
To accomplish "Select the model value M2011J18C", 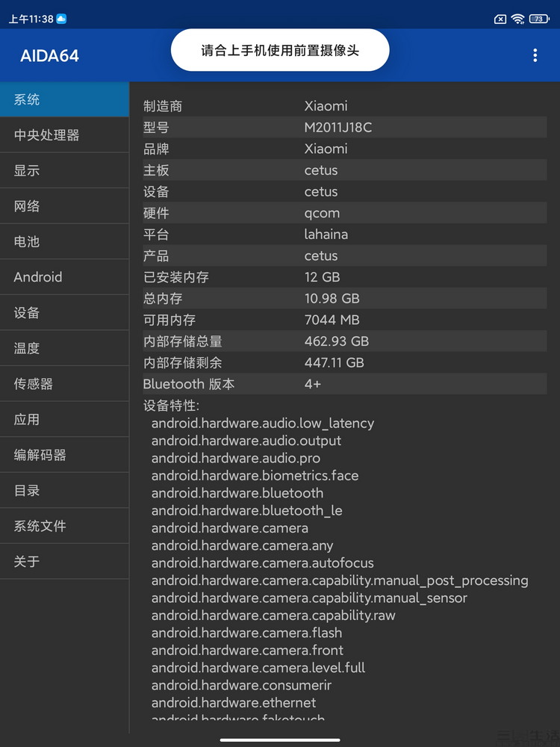I will coord(338,127).
